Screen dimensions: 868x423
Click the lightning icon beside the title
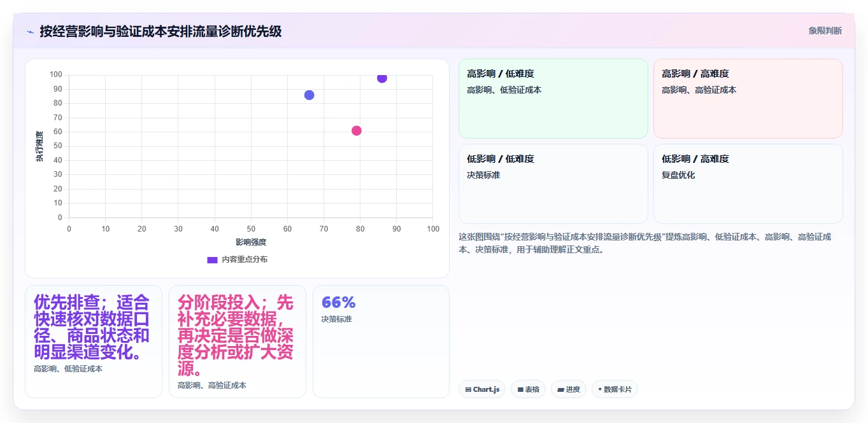pyautogui.click(x=30, y=32)
